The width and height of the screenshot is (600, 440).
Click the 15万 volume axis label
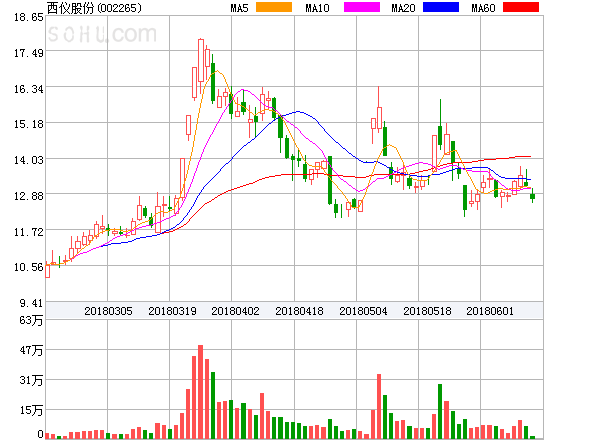31,410
